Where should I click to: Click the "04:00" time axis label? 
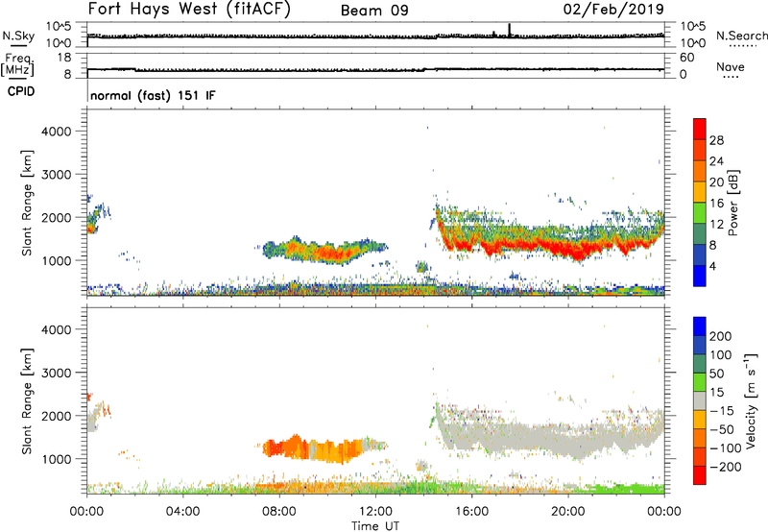pyautogui.click(x=182, y=512)
